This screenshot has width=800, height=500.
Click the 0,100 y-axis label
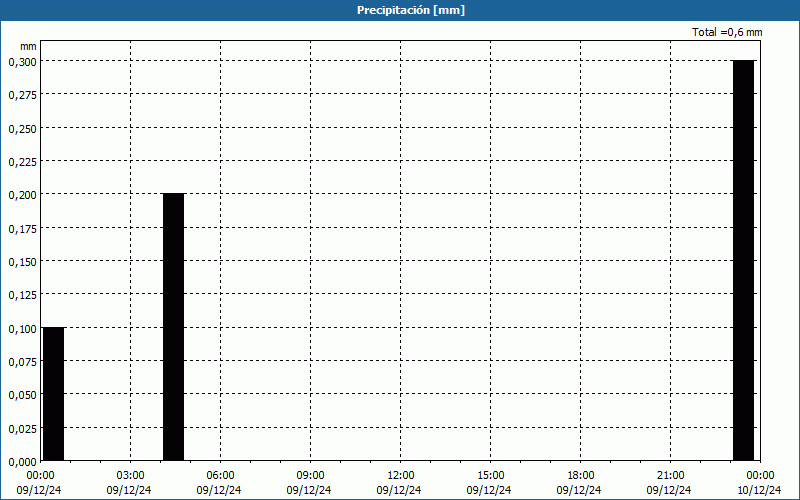pos(22,329)
